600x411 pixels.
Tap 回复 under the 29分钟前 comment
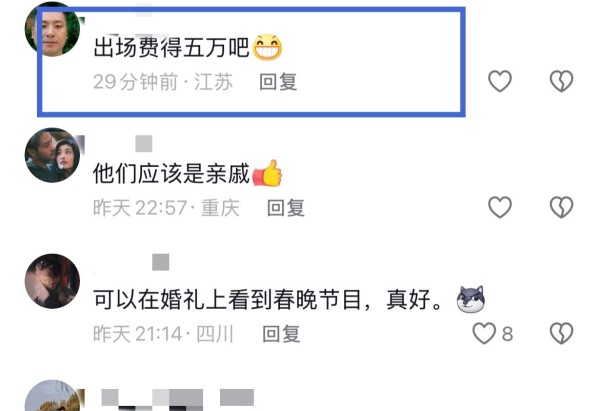click(x=278, y=82)
